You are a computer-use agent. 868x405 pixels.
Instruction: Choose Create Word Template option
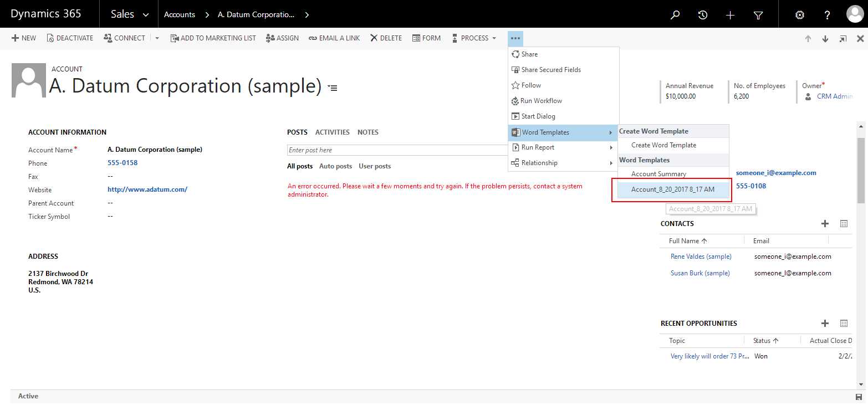(673, 145)
